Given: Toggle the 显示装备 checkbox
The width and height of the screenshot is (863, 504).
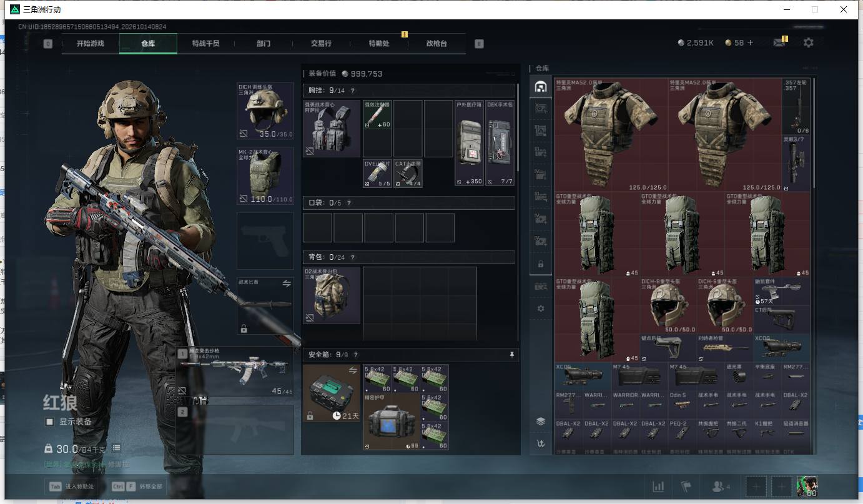Looking at the screenshot, I should point(50,422).
